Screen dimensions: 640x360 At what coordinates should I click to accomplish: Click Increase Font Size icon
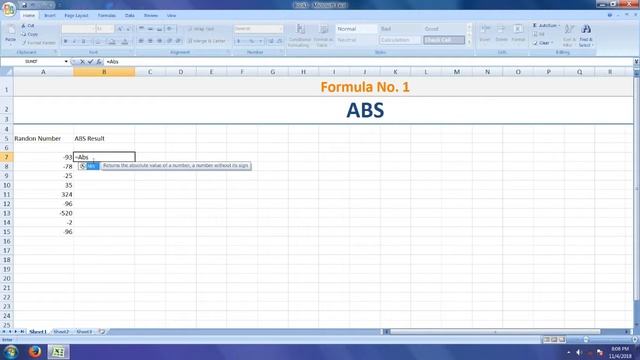click(120, 29)
